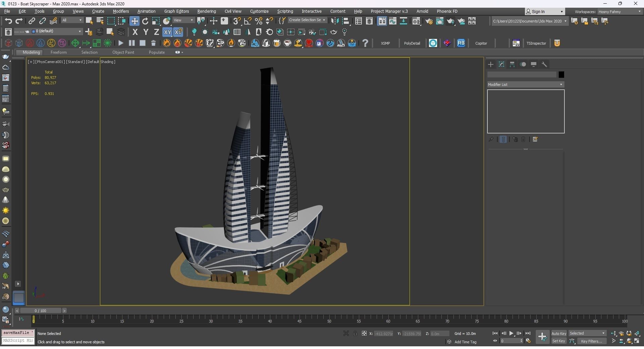
Task: Open the Phoenix FD menu
Action: point(447,11)
